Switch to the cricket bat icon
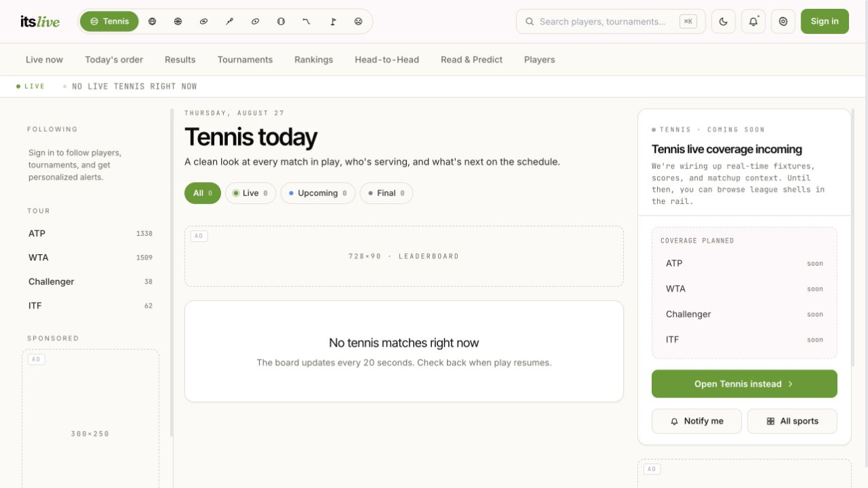Screen dimensions: 868x488 click(x=229, y=21)
